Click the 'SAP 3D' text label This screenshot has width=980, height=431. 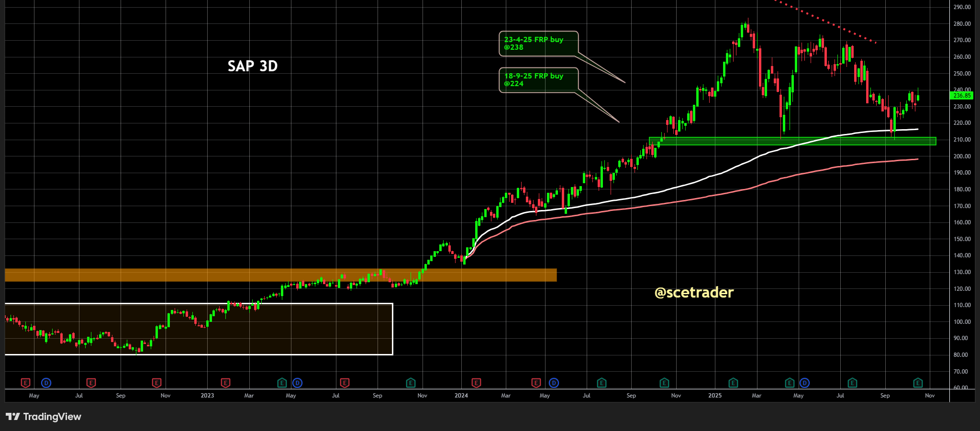coord(252,66)
